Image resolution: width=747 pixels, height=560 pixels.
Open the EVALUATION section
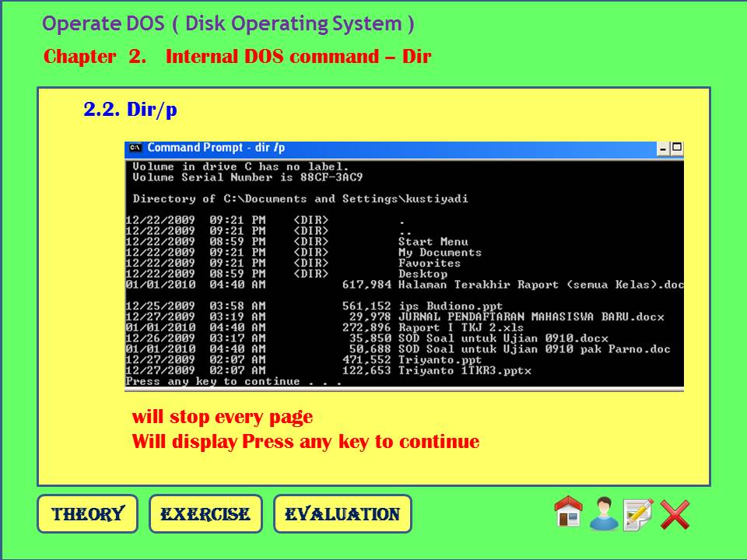[x=342, y=513]
